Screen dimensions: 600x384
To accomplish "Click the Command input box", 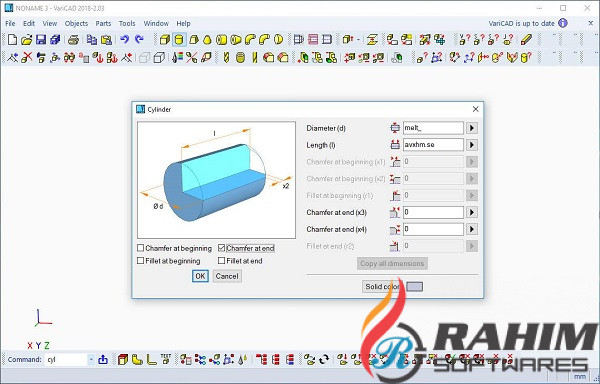I will (x=67, y=360).
